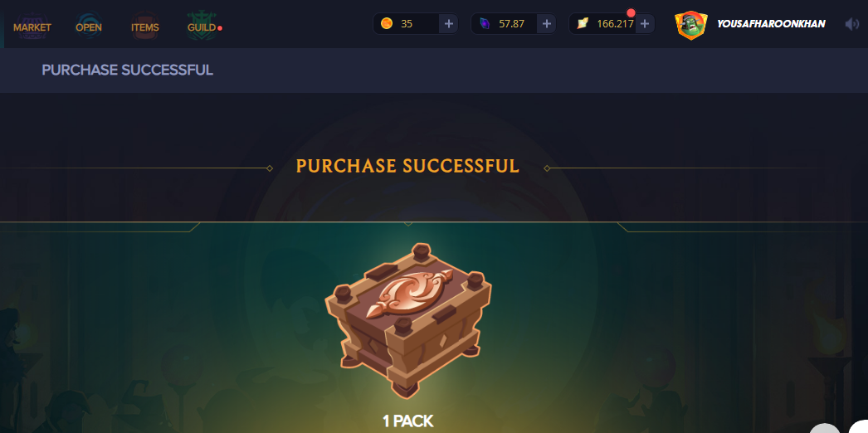Add SPS with plus beside 166.217
Viewport: 868px width, 433px height.
pyautogui.click(x=644, y=24)
